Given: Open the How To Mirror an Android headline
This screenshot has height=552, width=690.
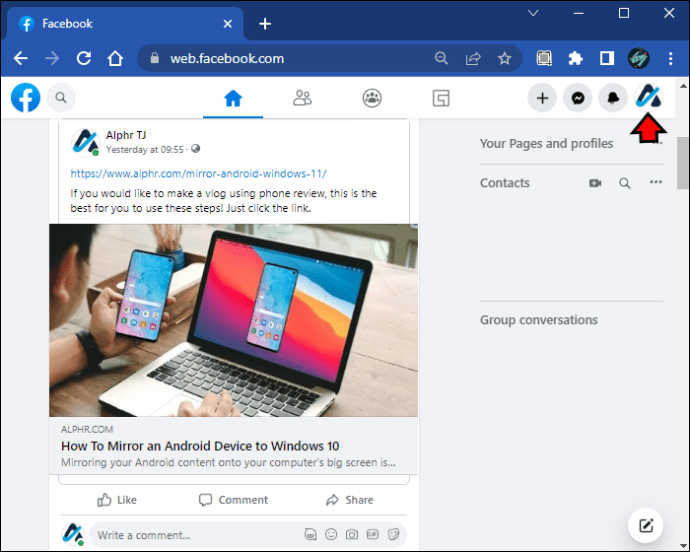Looking at the screenshot, I should point(200,446).
